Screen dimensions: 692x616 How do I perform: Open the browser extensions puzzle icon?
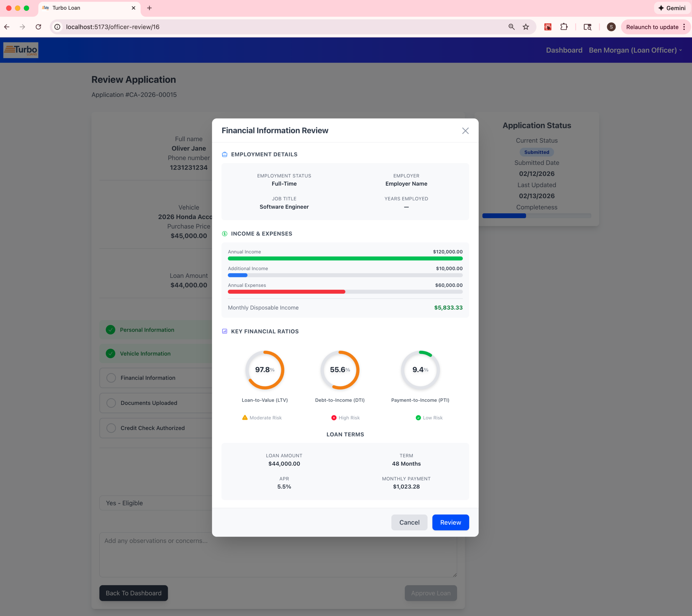(x=564, y=27)
